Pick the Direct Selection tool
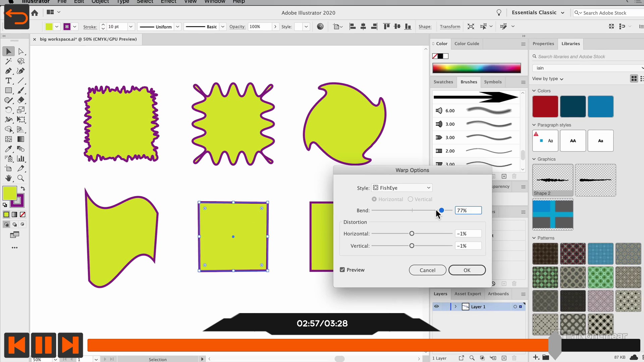Viewport: 644px width, 362px height. [21, 52]
